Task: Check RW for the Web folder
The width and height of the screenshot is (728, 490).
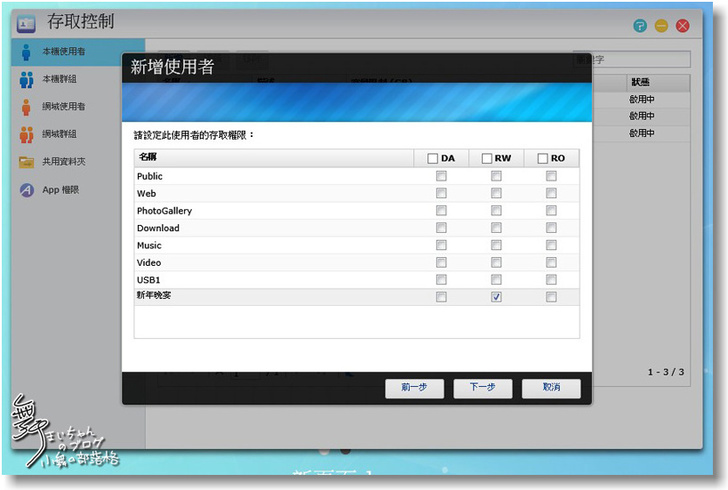Action: pyautogui.click(x=496, y=193)
